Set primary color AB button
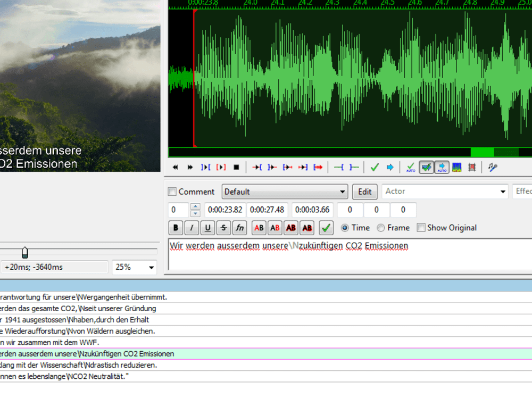Image resolution: width=532 pixels, height=399 pixels. coord(259,228)
